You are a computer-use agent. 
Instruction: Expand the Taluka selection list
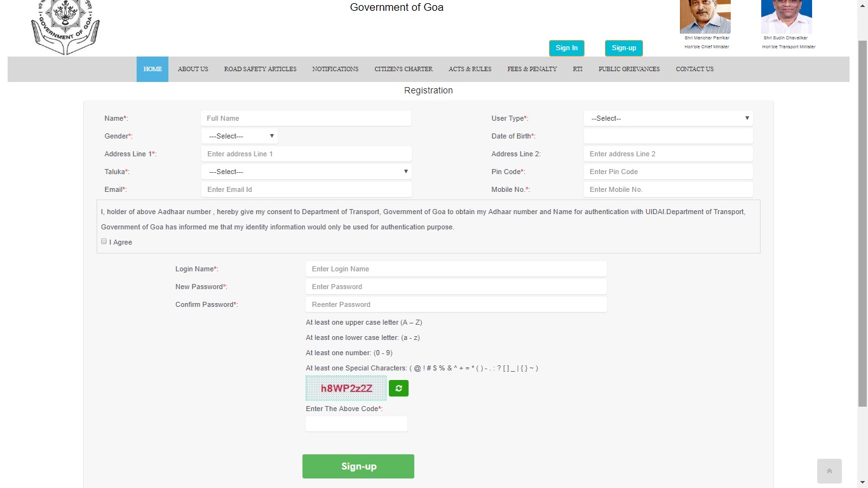pos(306,171)
